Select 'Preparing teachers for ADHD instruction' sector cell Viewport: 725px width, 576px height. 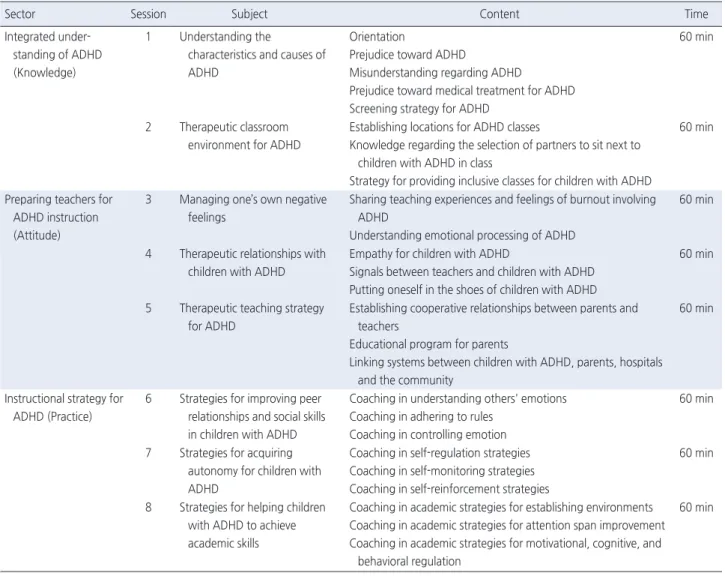[58, 217]
